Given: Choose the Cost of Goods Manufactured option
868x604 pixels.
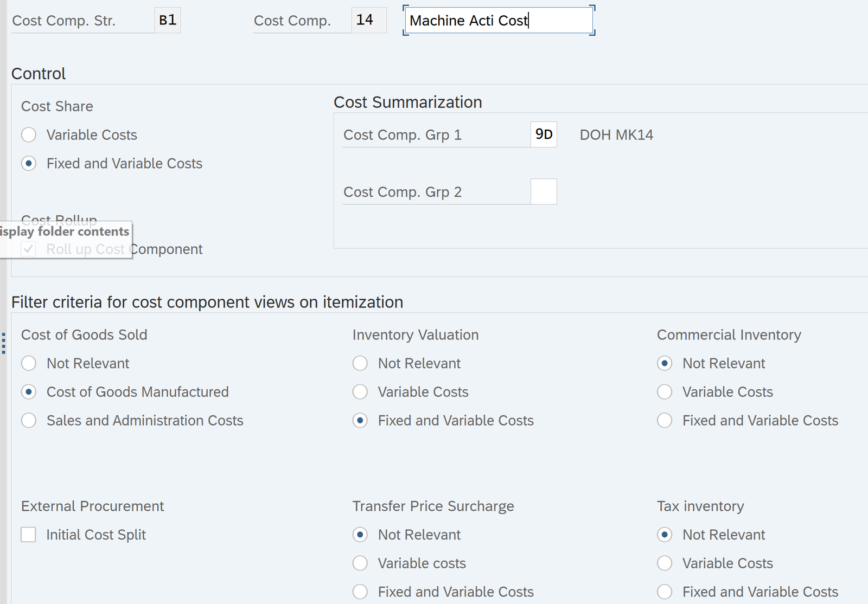Looking at the screenshot, I should (x=29, y=392).
